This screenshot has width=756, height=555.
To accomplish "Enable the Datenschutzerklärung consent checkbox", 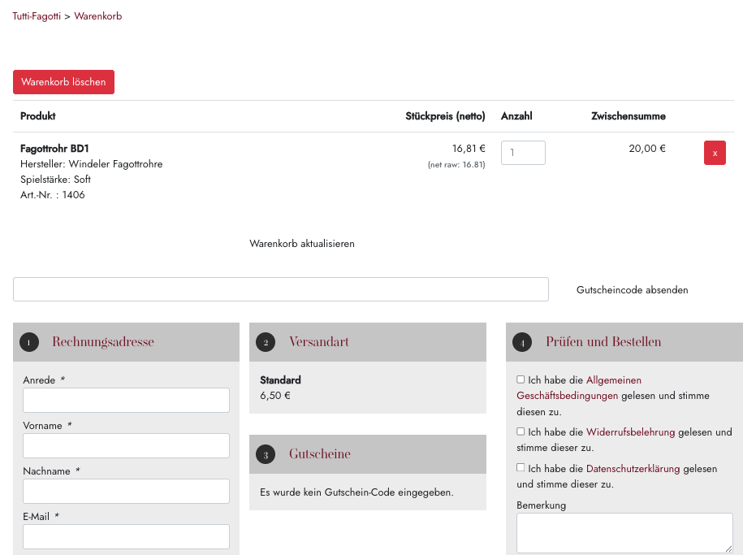I will 521,468.
